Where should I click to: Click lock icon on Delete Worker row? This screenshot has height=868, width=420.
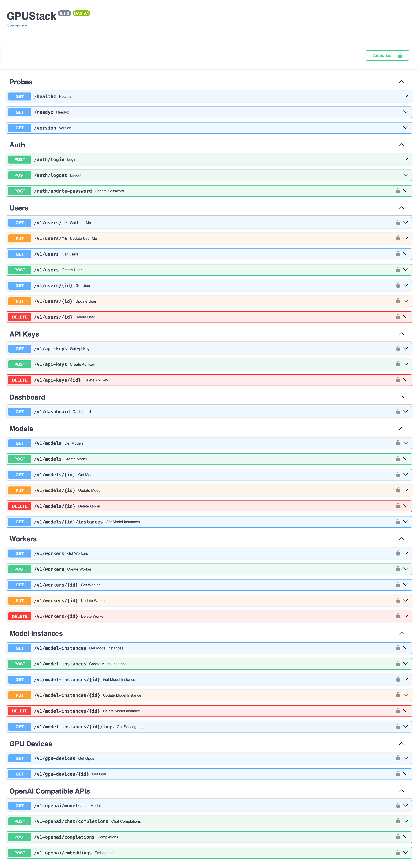(x=398, y=616)
